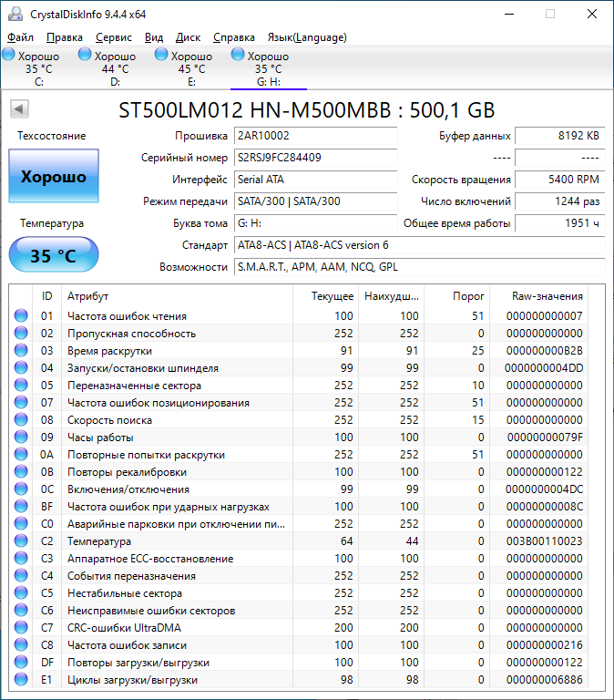Click the blue Хорошо health status button
Image resolution: width=614 pixels, height=700 pixels.
pyautogui.click(x=54, y=176)
